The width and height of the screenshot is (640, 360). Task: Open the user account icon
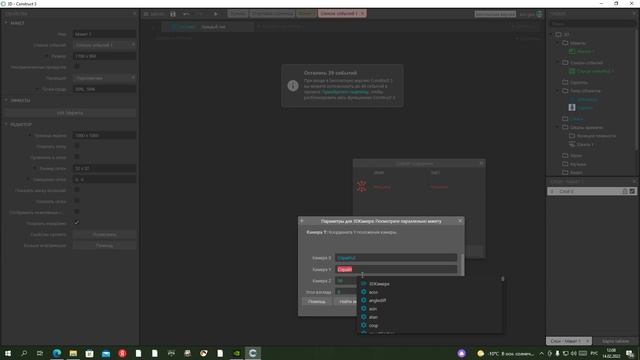(540, 14)
